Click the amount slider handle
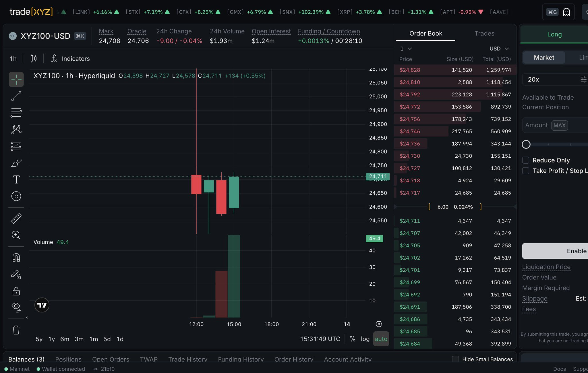588x373 pixels. tap(526, 144)
